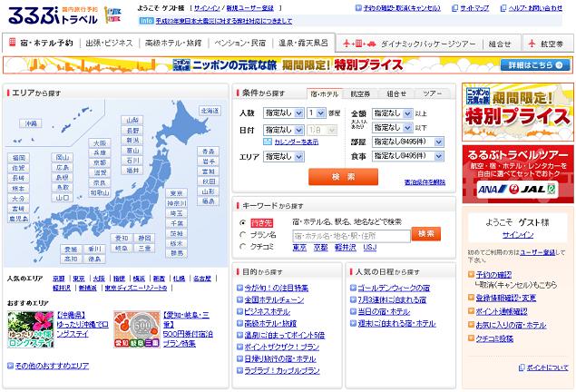The height and width of the screenshot is (392, 576).
Task: Open the 人数 dropdown
Action: [x=283, y=113]
